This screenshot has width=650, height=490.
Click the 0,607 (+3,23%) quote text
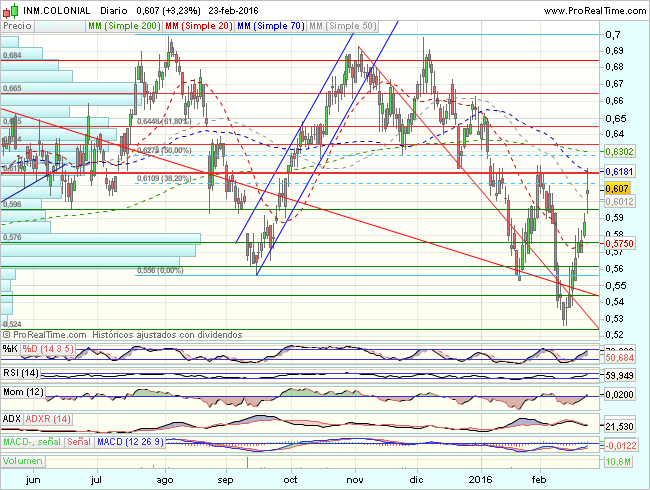[x=168, y=10]
